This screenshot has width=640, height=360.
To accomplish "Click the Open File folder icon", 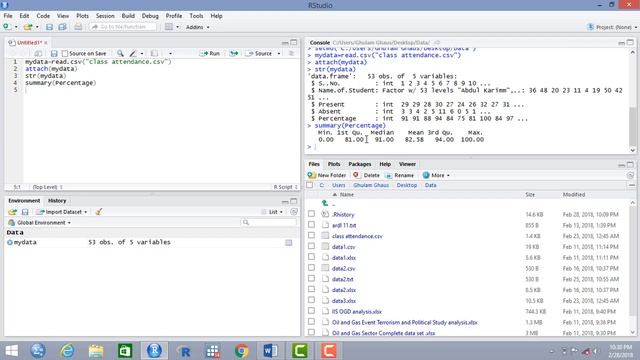I will click(28, 27).
